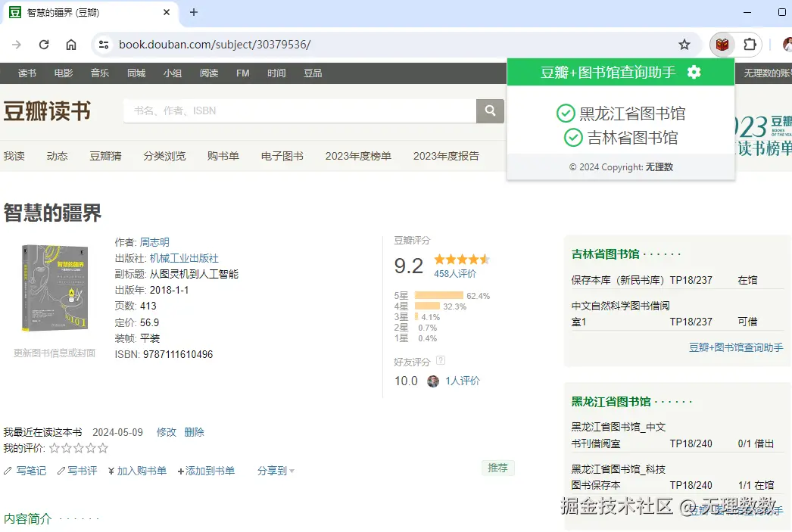Click the friend avatar beside 1人评价
Screen dimensions: 792x532
pyautogui.click(x=433, y=381)
